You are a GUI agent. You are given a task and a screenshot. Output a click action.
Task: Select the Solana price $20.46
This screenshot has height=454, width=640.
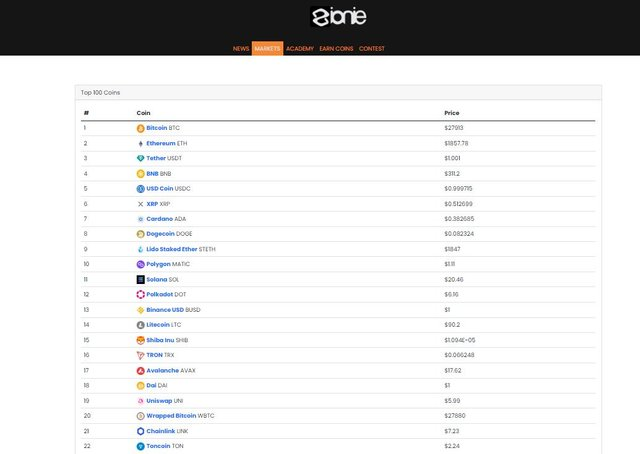(x=454, y=279)
